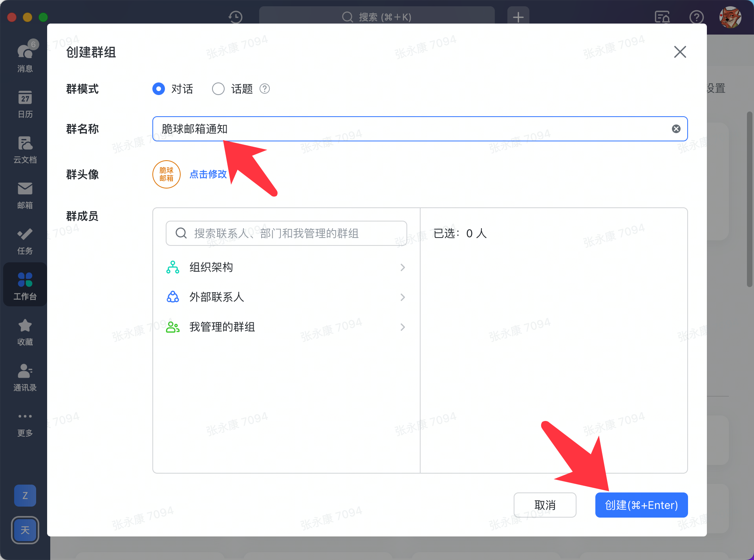Click 点击修改 to change group avatar
The height and width of the screenshot is (560, 754).
(208, 174)
